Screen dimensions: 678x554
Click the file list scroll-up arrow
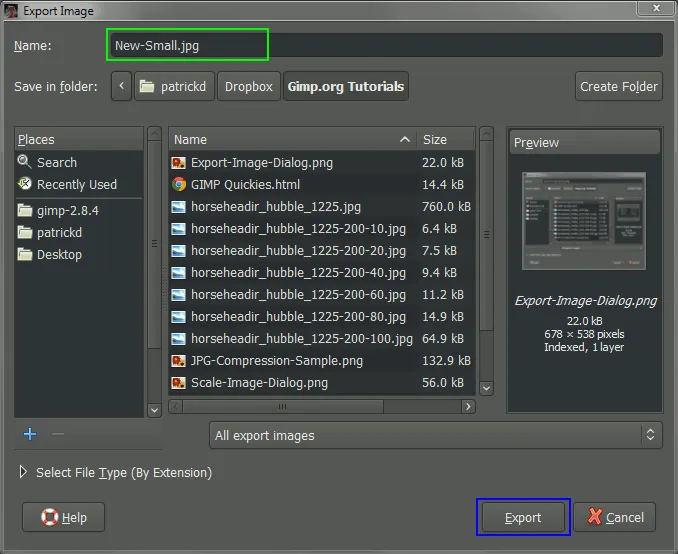point(486,134)
